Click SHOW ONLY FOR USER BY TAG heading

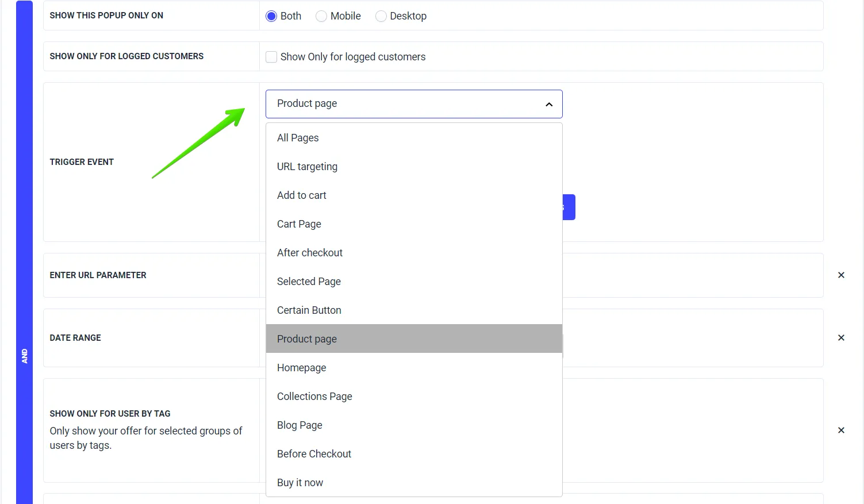pyautogui.click(x=110, y=414)
